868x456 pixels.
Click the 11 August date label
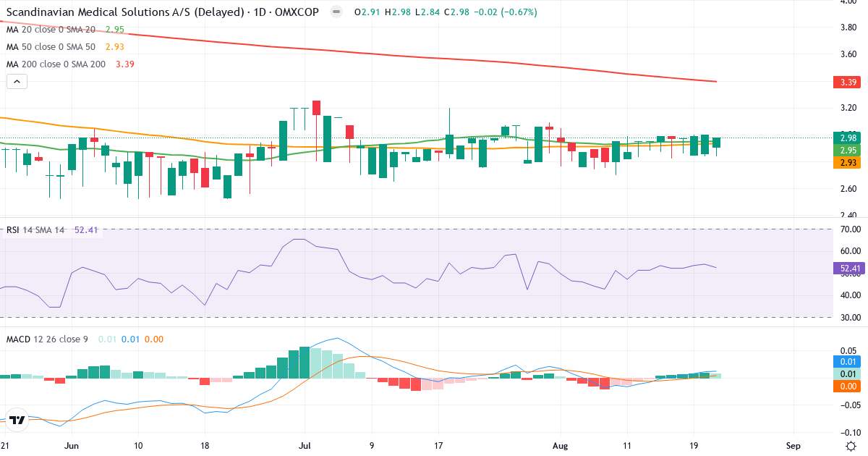click(x=626, y=445)
